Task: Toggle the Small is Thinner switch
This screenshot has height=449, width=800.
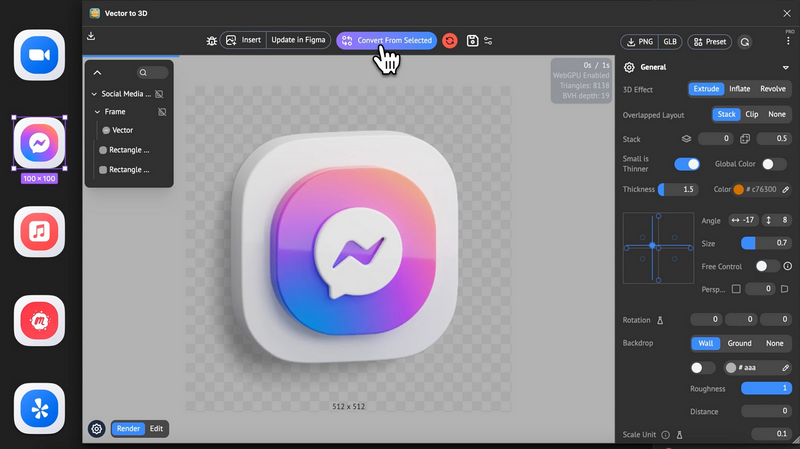Action: (x=687, y=164)
